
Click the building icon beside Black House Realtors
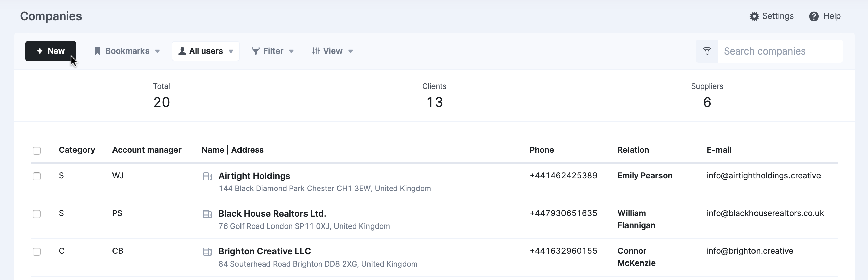[207, 214]
